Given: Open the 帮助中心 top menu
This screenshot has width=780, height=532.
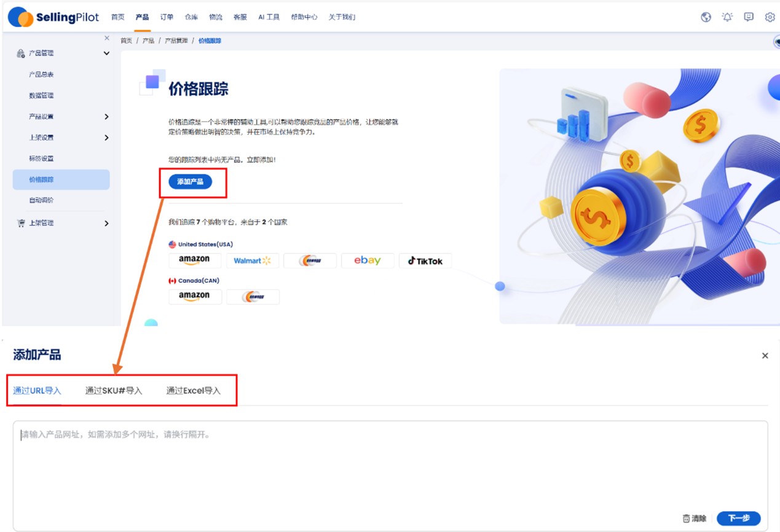Looking at the screenshot, I should (304, 17).
